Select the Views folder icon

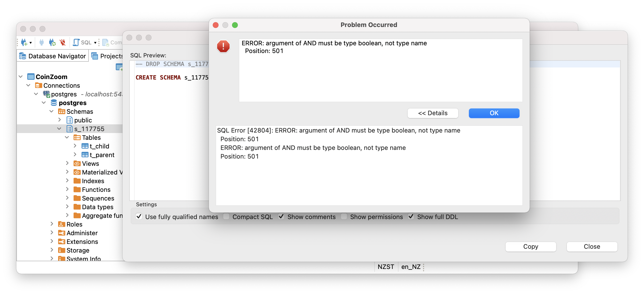[x=77, y=163]
